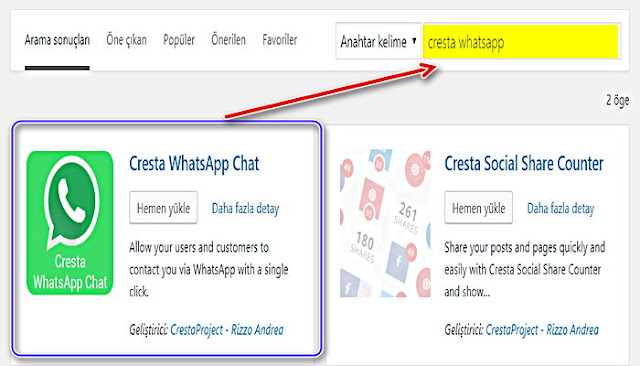
Task: Open the Cresta WhatsApp Chat title link
Action: [194, 164]
